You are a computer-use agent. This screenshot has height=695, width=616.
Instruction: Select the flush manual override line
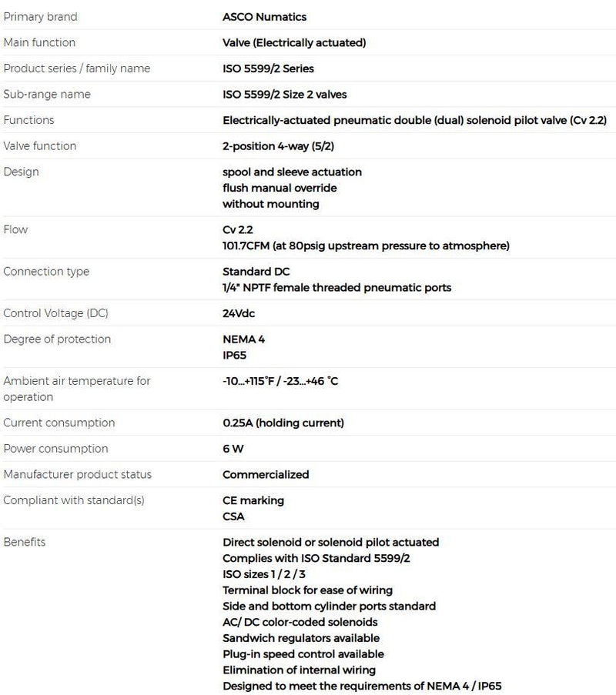[x=280, y=188]
